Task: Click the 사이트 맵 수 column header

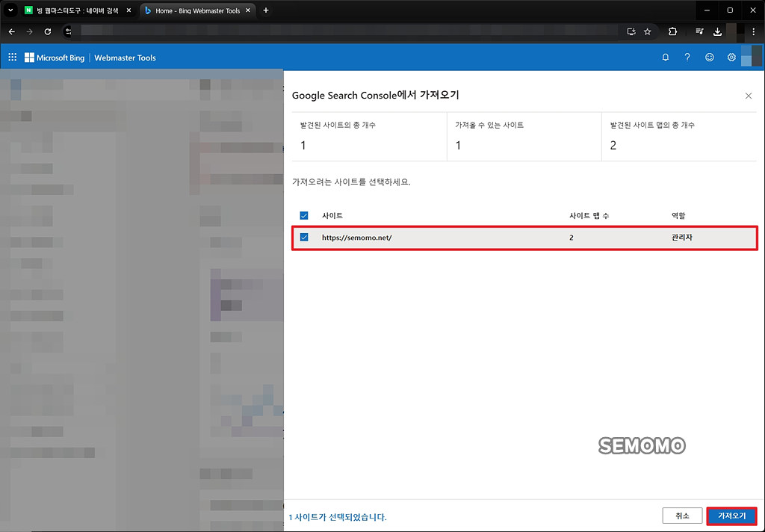Action: [589, 216]
